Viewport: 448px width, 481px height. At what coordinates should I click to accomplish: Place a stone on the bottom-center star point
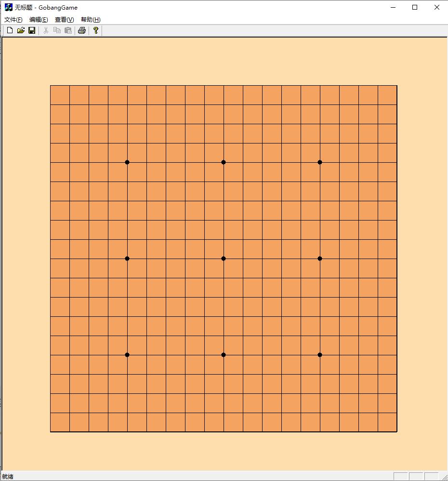click(x=224, y=355)
